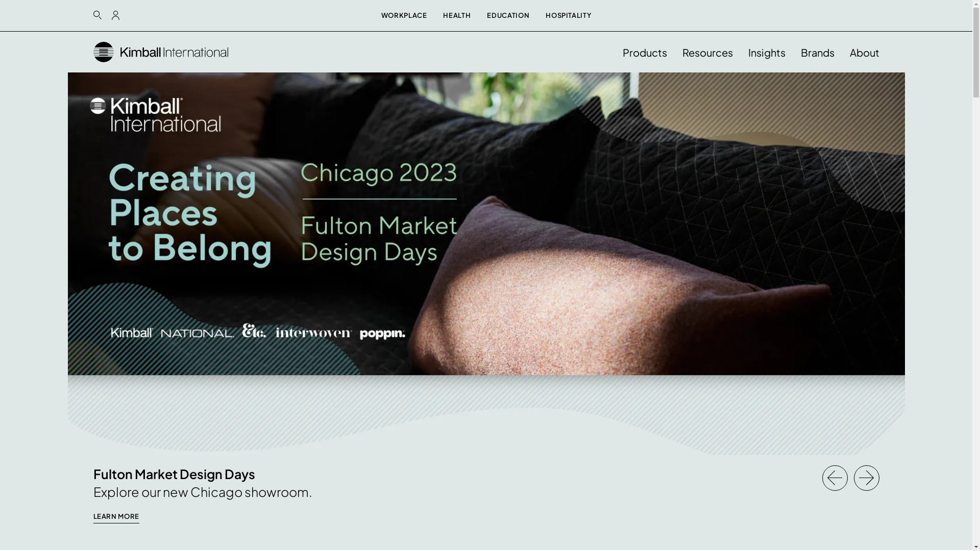Click the interwoven brand logo in banner
This screenshot has width=980, height=551.
tap(314, 333)
